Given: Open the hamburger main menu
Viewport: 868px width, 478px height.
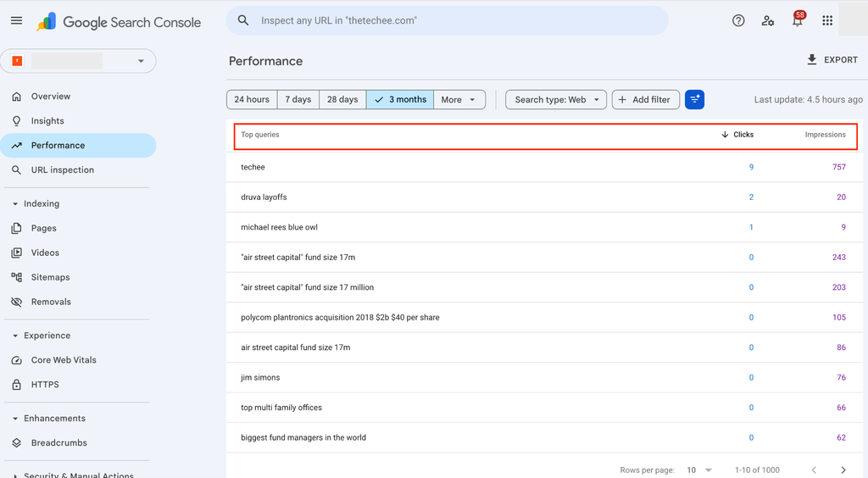Looking at the screenshot, I should 17,20.
